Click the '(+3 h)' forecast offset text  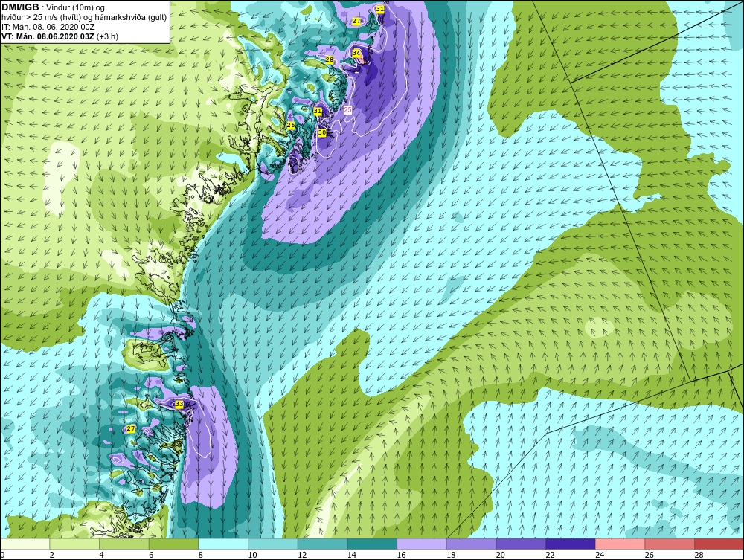click(108, 36)
